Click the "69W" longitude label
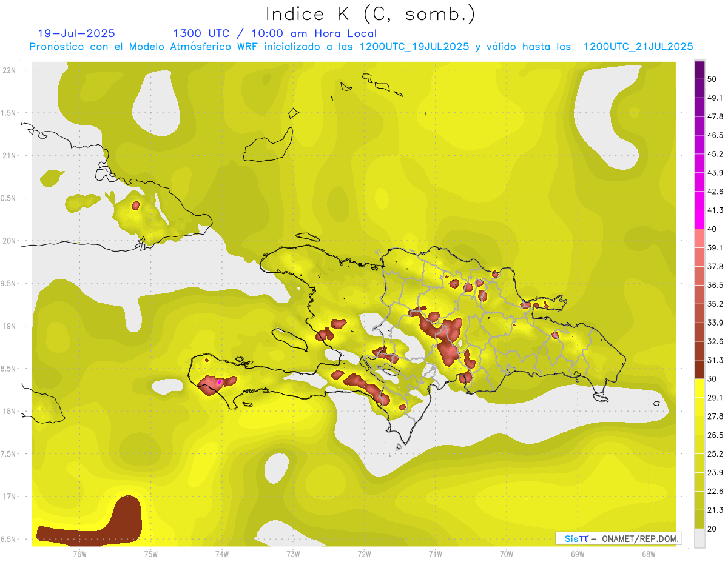Viewport: 728px width, 562px height. 578,554
